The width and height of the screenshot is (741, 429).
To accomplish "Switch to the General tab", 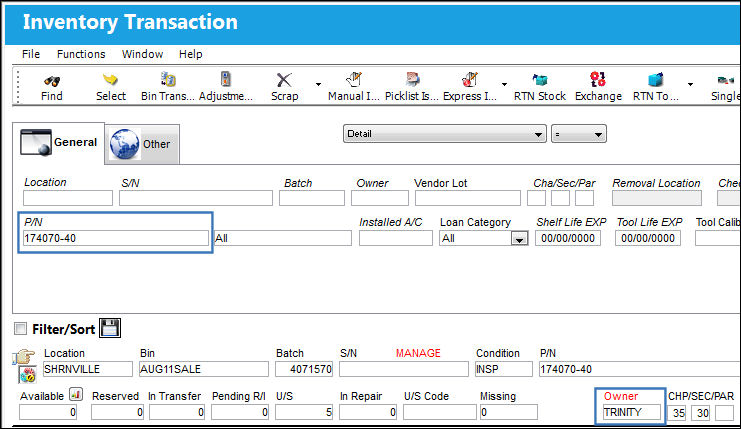I will [59, 143].
